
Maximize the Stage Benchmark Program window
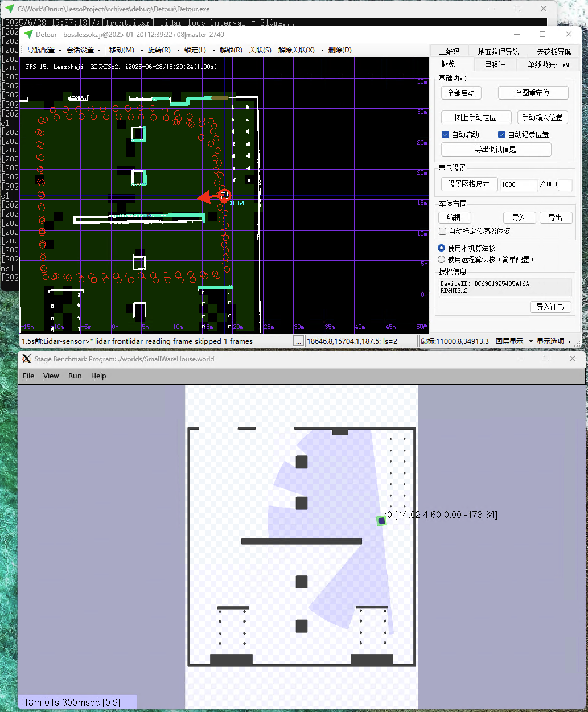[x=546, y=359]
